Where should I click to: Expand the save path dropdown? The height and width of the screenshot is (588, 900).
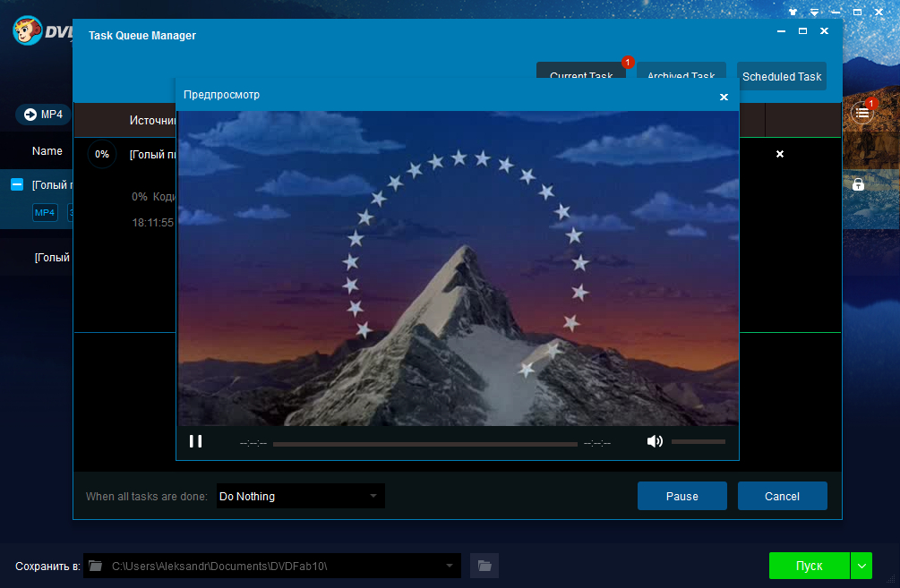click(450, 566)
